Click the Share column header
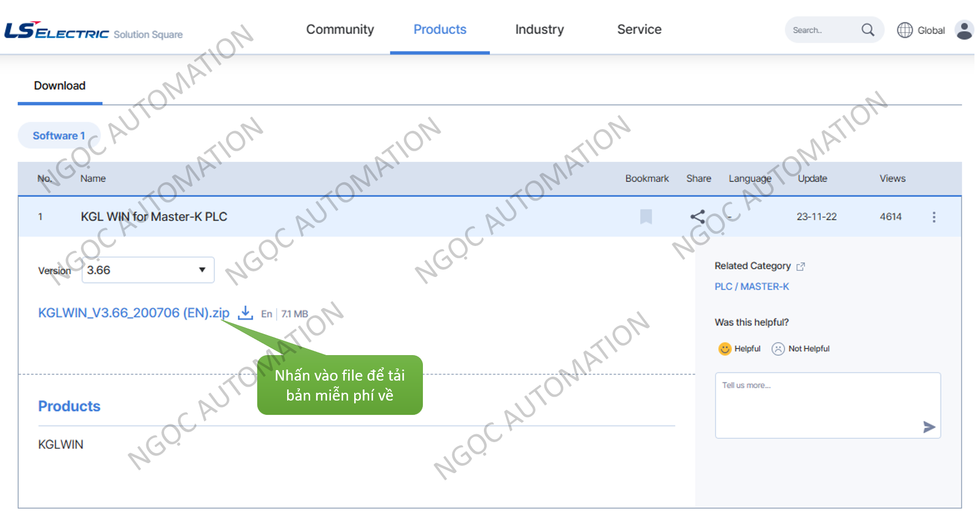Image resolution: width=980 pixels, height=513 pixels. point(698,178)
